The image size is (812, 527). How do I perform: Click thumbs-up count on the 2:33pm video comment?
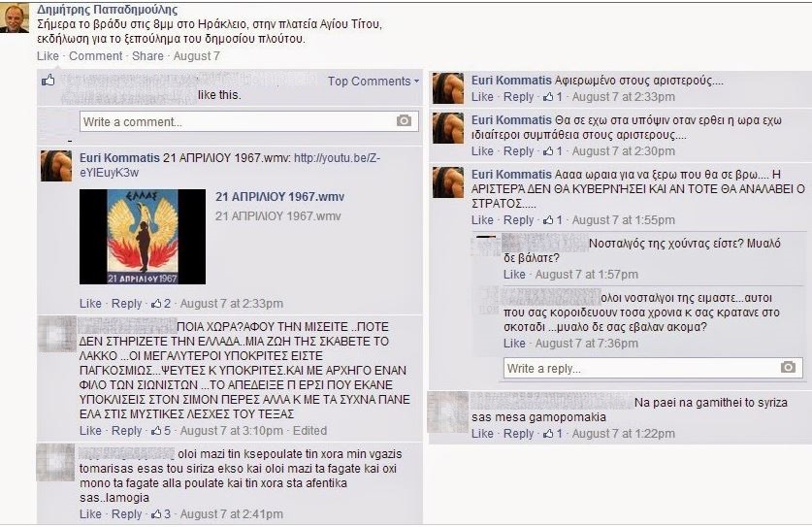coord(160,304)
